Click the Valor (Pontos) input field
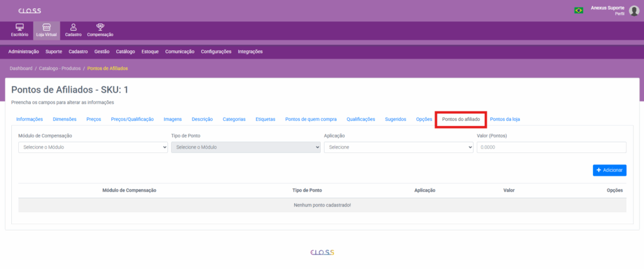The width and height of the screenshot is (644, 269). (x=551, y=147)
